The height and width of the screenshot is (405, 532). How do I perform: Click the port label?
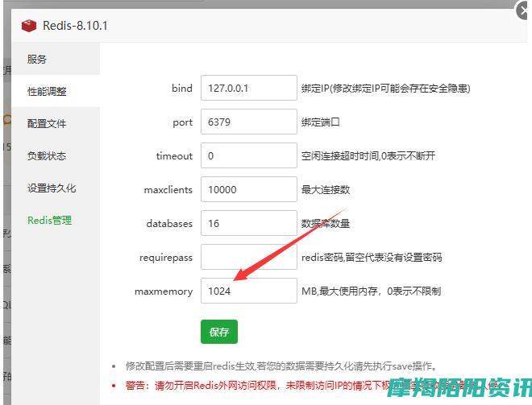tap(182, 122)
